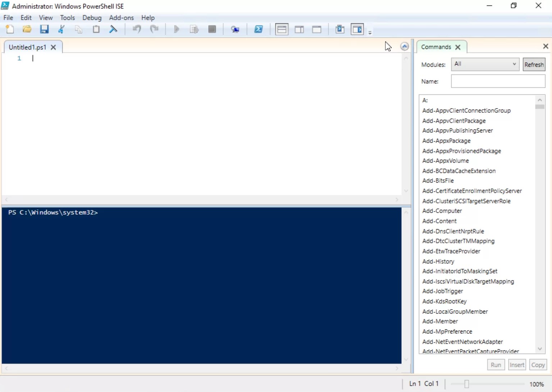Switch Script Pane to the right layout
The image size is (552, 392).
[x=299, y=29]
